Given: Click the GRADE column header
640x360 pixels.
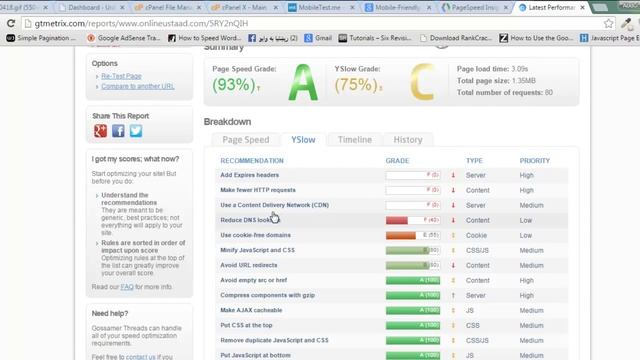Looking at the screenshot, I should tap(397, 161).
